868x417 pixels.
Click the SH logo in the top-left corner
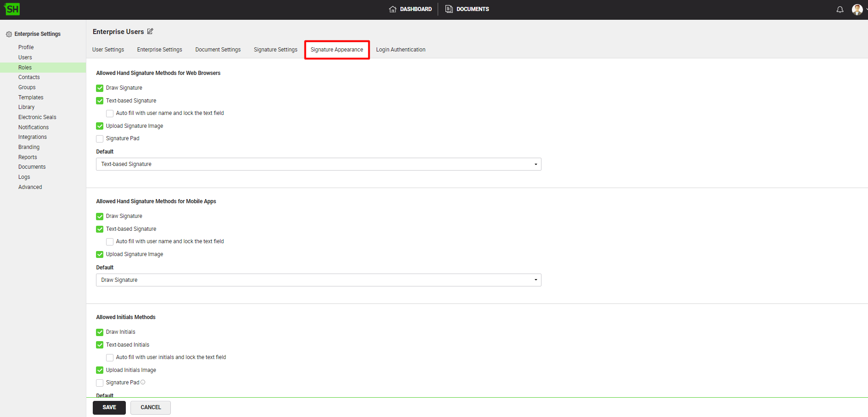click(x=11, y=9)
